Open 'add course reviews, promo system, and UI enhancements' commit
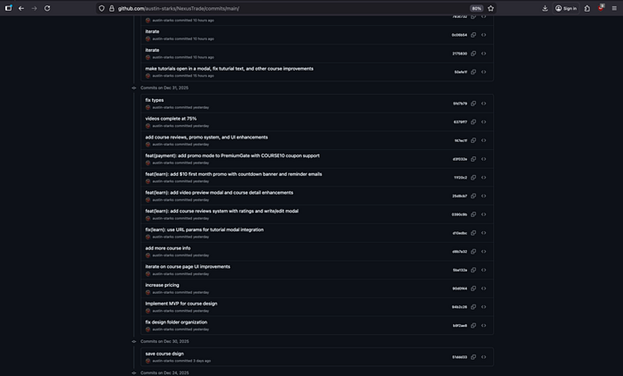Screen dimensions: 623x376 [207, 137]
